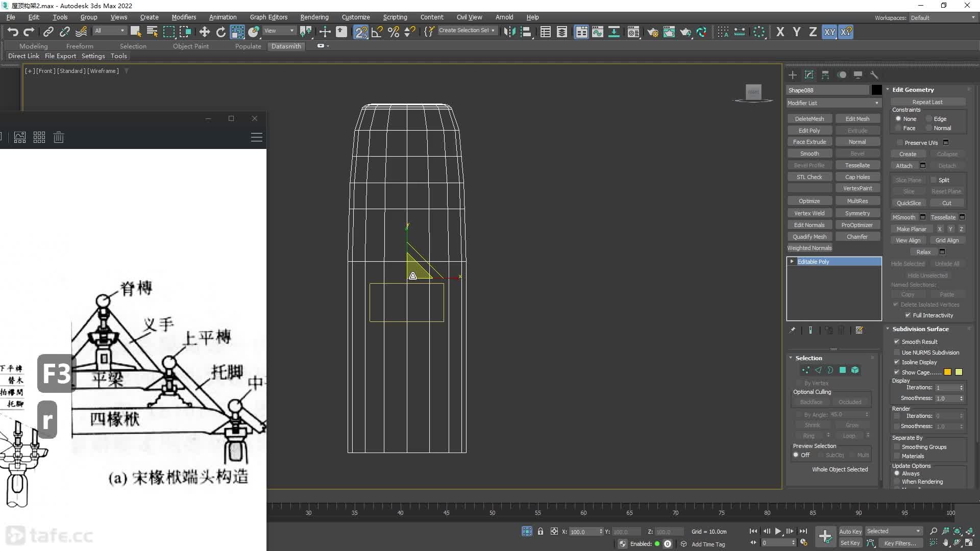Select Polygon sub-object level
Screen dimensions: 980x551
click(843, 370)
